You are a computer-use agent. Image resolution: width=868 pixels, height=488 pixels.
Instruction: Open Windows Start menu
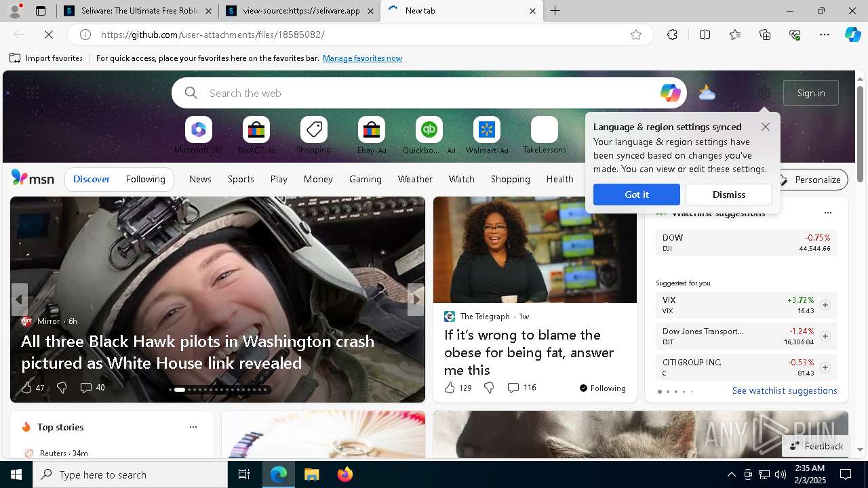[x=16, y=474]
